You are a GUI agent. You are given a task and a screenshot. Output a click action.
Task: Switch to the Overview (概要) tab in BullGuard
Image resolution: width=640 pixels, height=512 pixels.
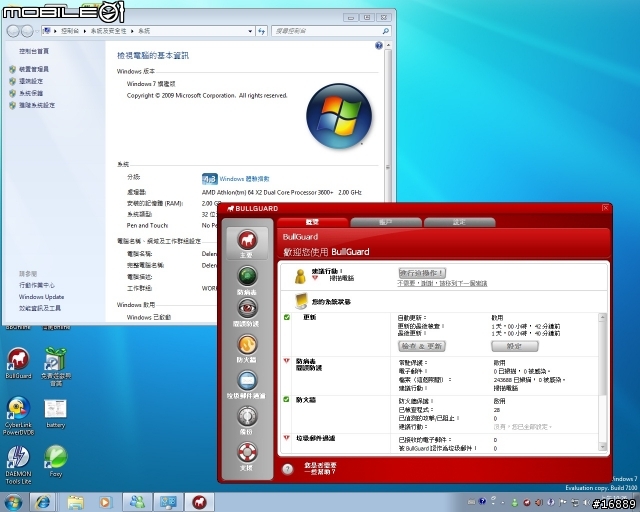(312, 222)
